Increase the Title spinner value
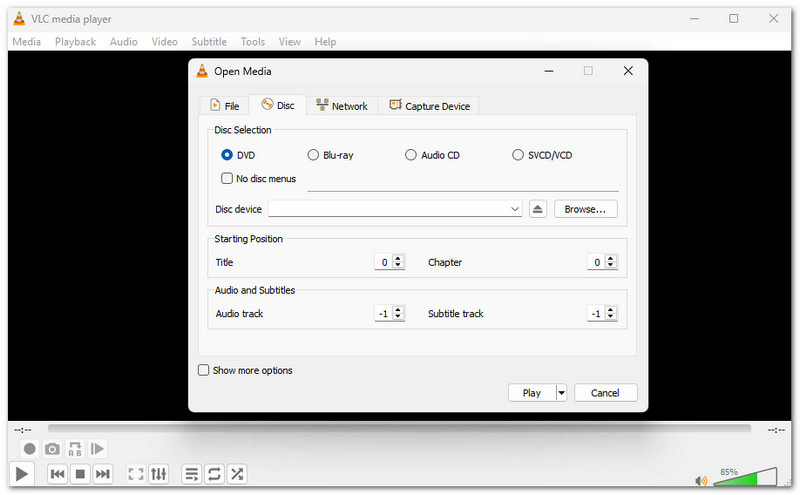The image size is (800, 495). tap(398, 258)
